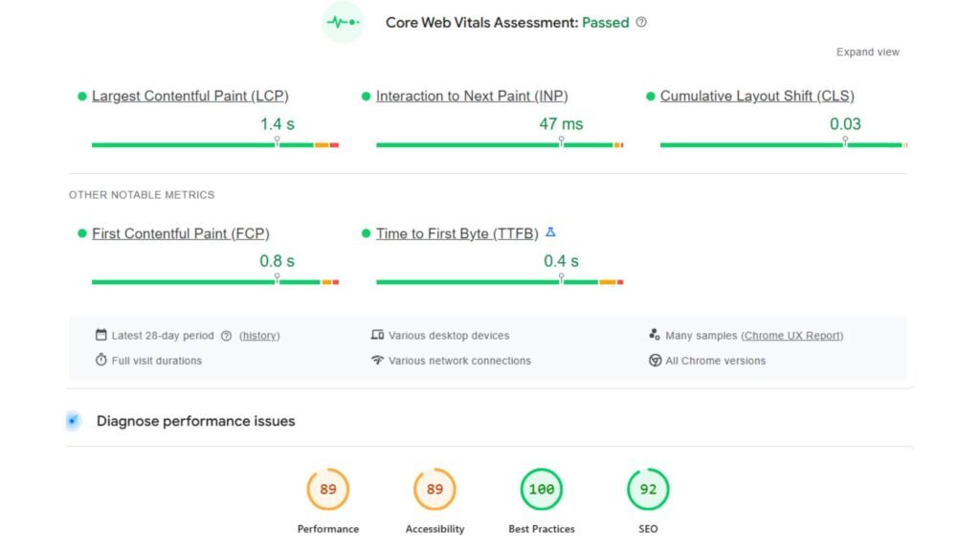Open Interaction to Next Paint documentation
This screenshot has height=551, width=980.
coord(470,96)
